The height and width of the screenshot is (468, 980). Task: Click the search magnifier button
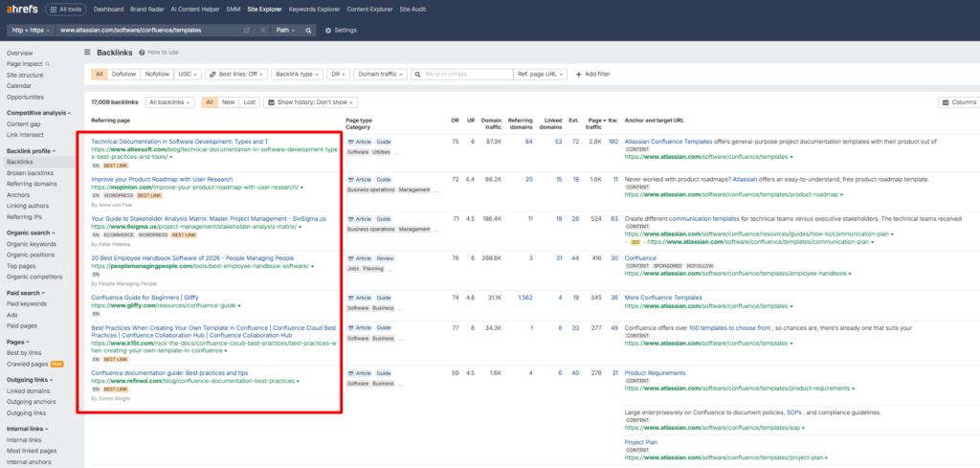(x=309, y=30)
